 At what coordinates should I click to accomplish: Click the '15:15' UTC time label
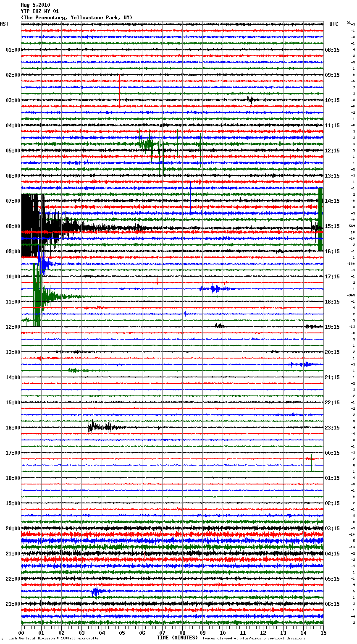click(x=332, y=226)
